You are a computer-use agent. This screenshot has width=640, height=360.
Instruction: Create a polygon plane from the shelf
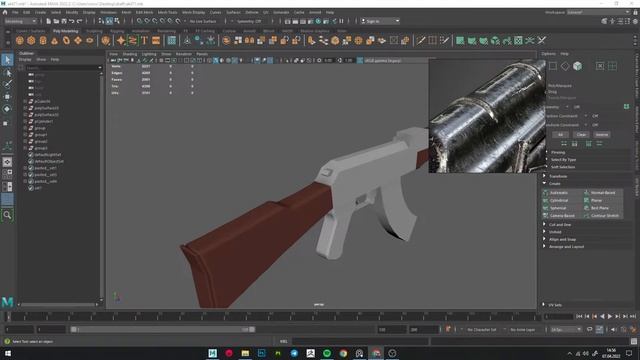pos(78,40)
